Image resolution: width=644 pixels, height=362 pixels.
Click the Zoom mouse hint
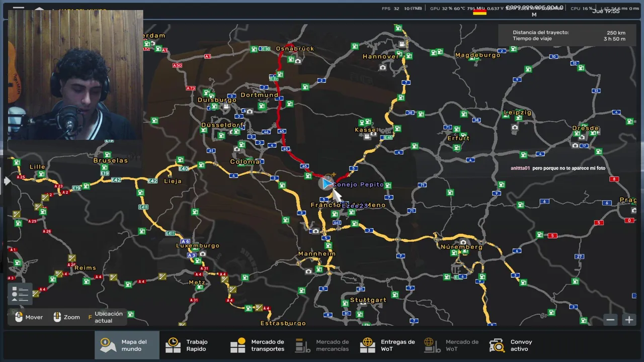(x=66, y=317)
